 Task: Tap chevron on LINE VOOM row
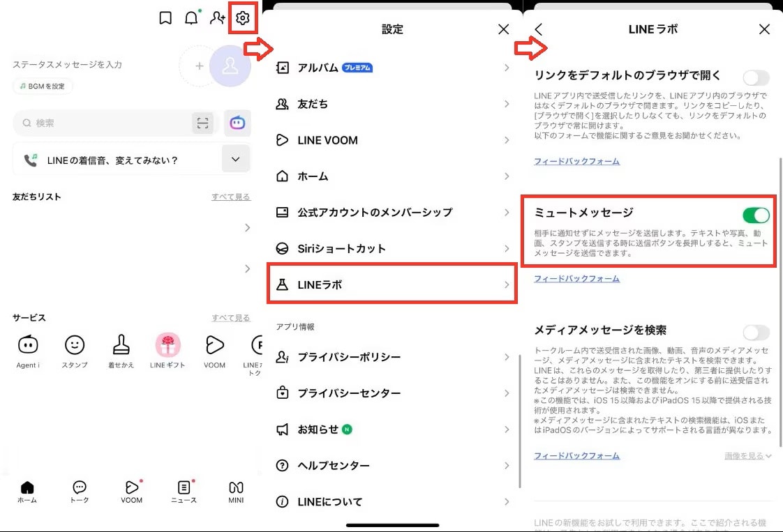[507, 139]
